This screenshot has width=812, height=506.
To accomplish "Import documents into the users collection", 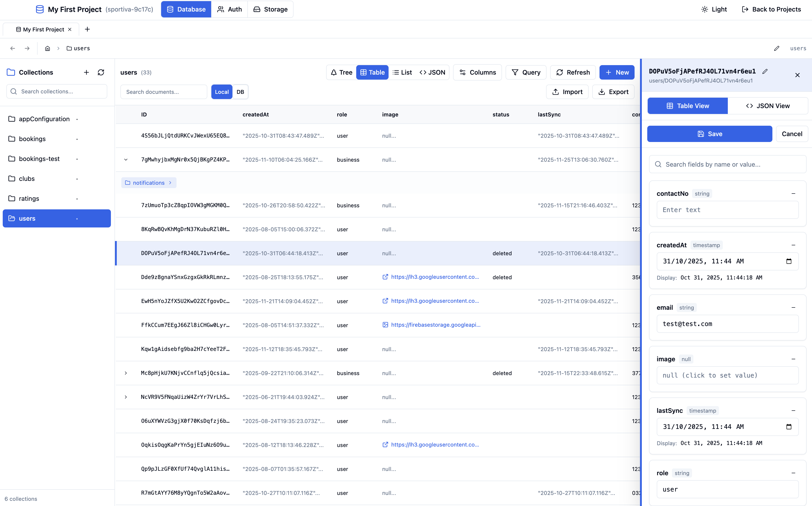I will click(567, 92).
